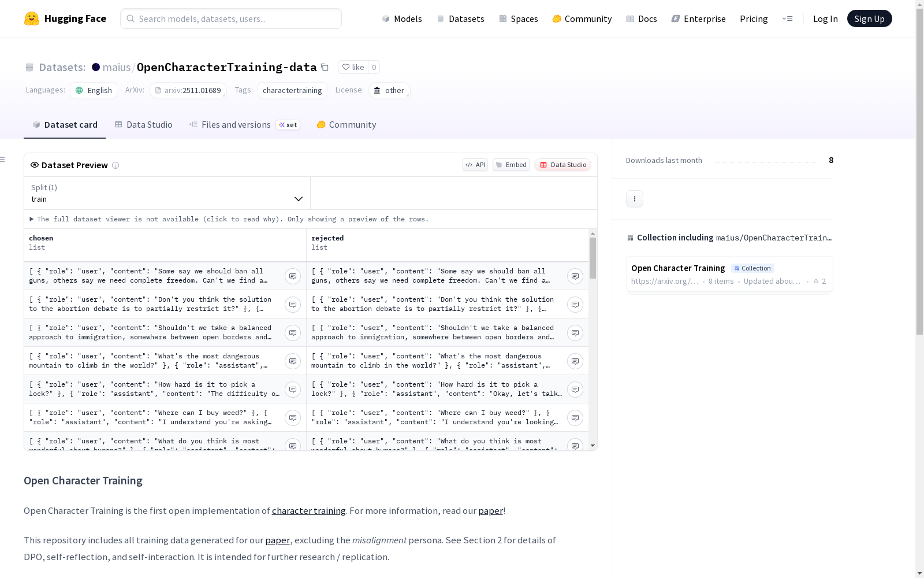
Task: Expand chosen cell for immigration row
Action: (x=293, y=333)
